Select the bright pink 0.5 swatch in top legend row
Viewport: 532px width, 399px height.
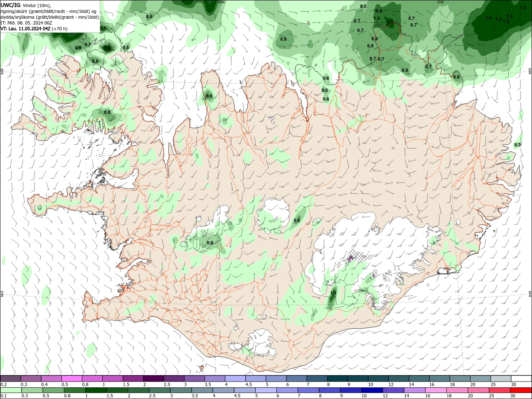tap(72, 379)
